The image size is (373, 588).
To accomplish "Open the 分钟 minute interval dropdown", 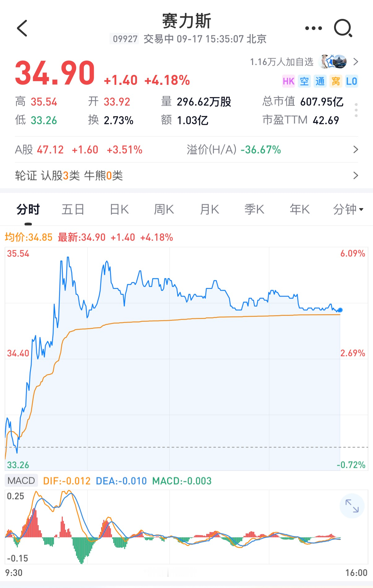I will 348,210.
